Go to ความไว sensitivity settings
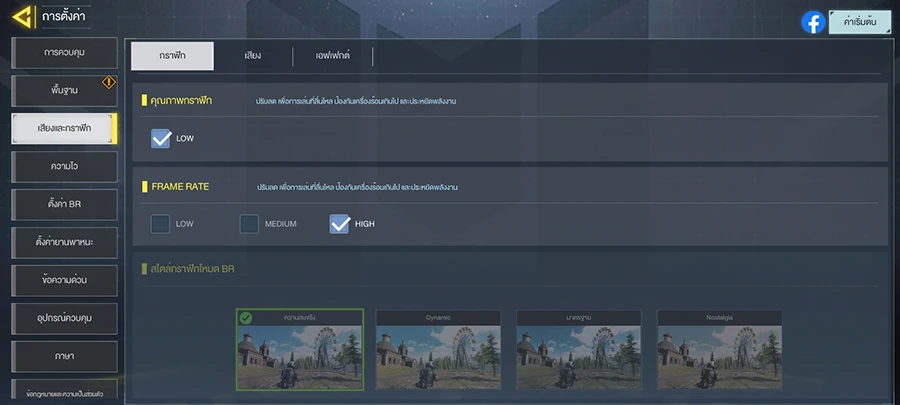The height and width of the screenshot is (405, 900). (64, 166)
